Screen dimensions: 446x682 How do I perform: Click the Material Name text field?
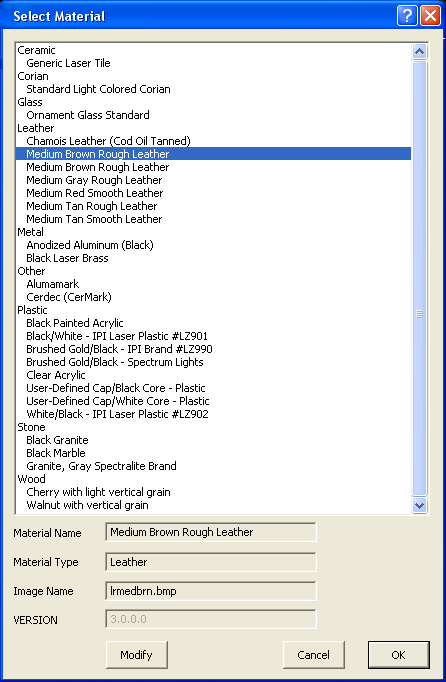pos(211,532)
